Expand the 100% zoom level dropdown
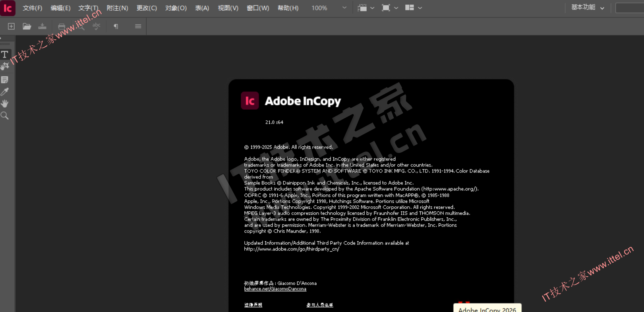 [x=344, y=8]
